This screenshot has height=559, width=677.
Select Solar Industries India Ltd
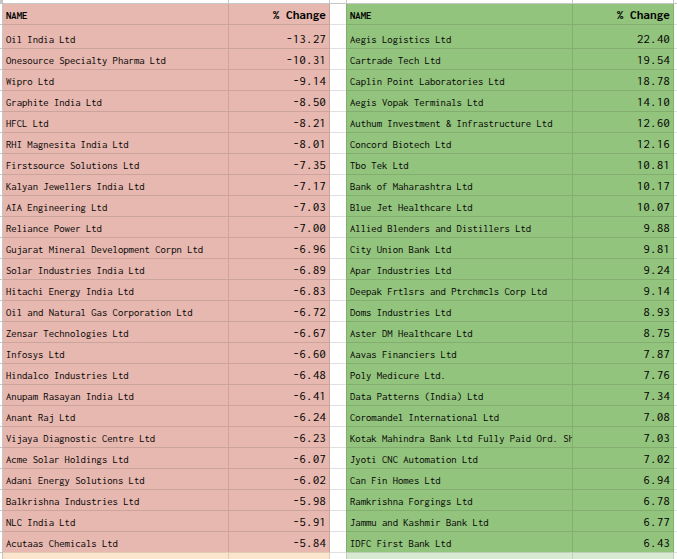(x=115, y=271)
